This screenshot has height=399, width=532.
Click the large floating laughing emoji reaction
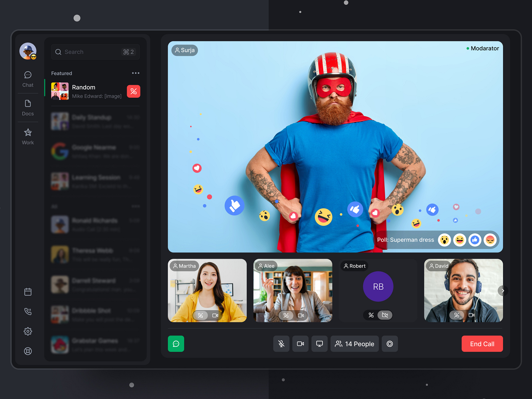point(324,217)
